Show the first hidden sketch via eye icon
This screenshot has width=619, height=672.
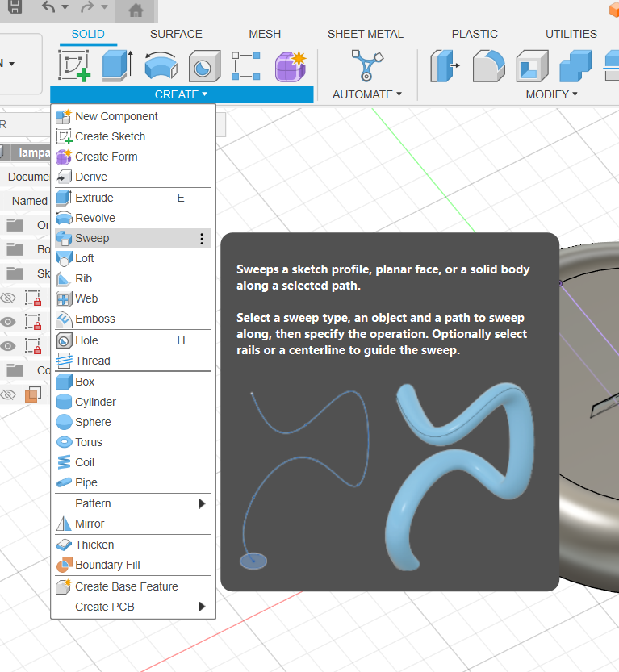8,298
